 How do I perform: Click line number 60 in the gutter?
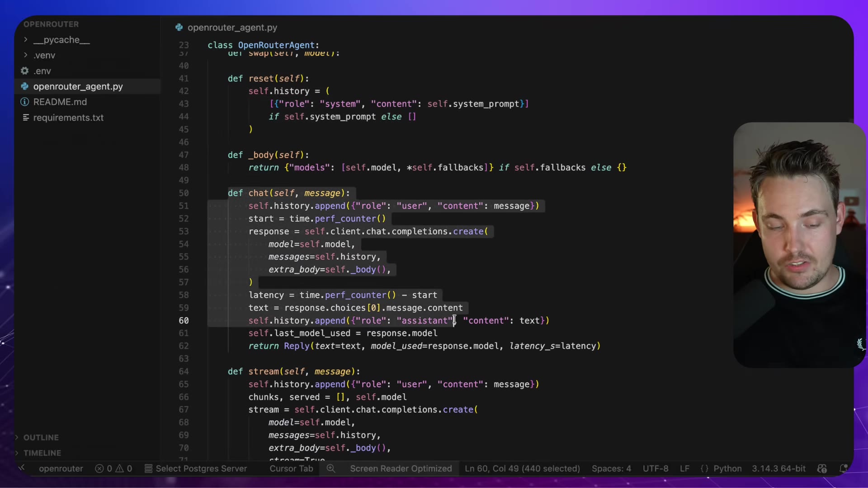tap(184, 320)
